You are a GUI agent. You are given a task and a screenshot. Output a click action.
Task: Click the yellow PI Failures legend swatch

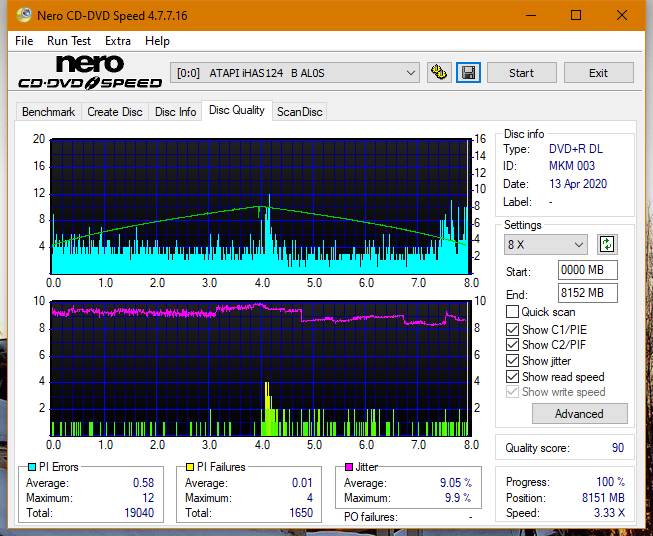pos(189,467)
